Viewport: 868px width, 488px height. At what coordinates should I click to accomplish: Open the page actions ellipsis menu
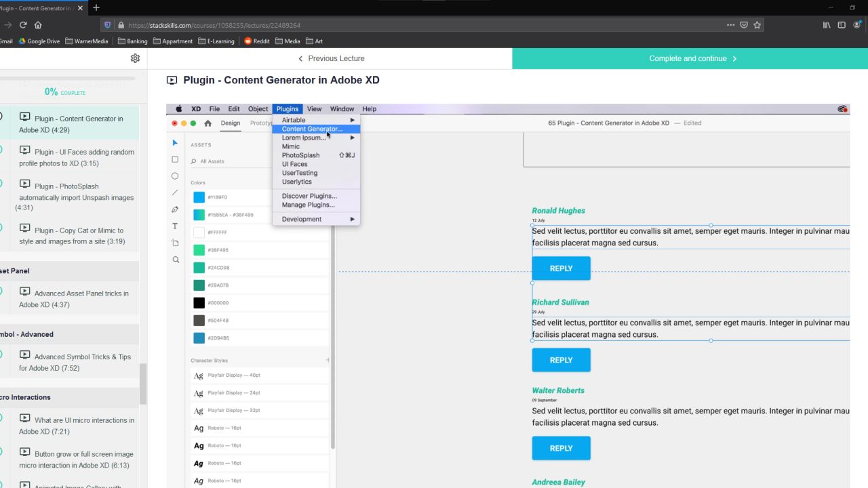pos(730,25)
